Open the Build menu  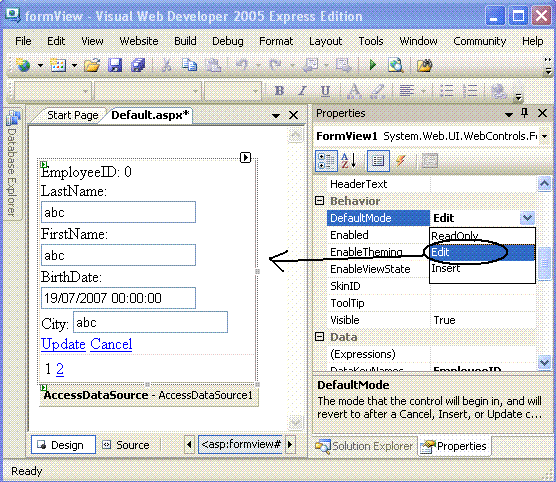[185, 41]
